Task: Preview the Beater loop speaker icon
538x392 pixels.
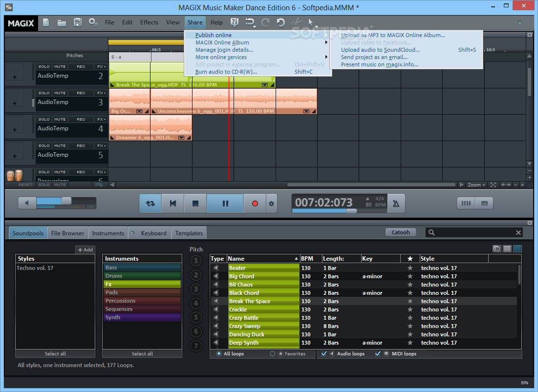Action: [x=216, y=268]
